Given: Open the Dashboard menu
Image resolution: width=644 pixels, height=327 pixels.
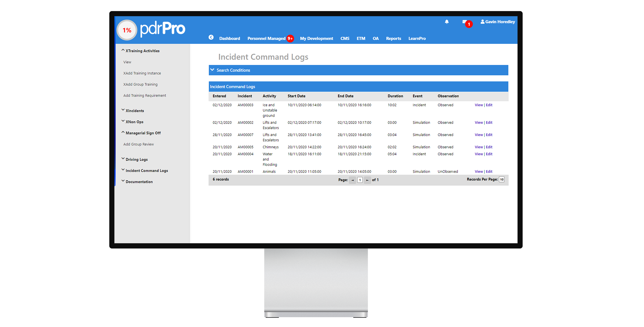Looking at the screenshot, I should point(229,38).
